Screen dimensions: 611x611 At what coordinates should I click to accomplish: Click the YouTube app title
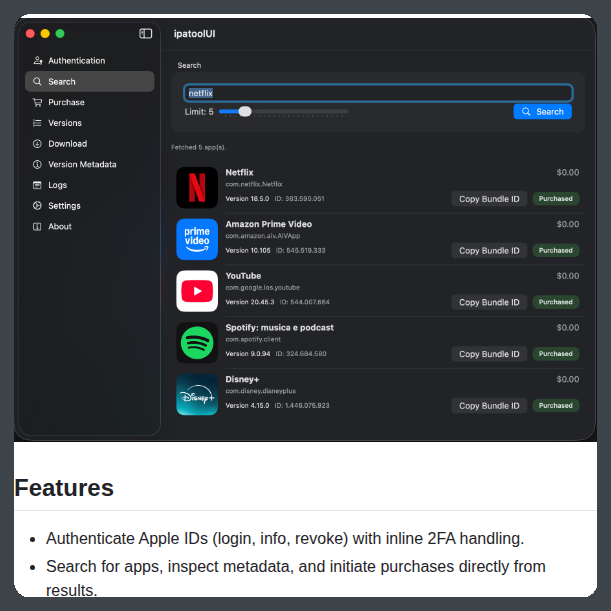point(243,276)
